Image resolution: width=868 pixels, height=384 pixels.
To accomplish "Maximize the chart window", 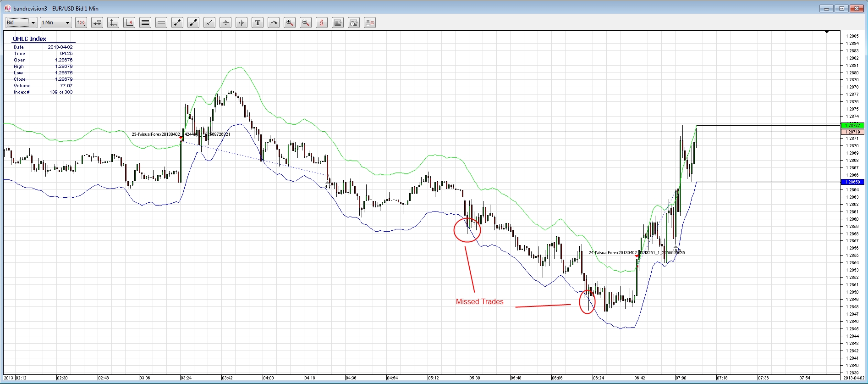I will (x=841, y=8).
